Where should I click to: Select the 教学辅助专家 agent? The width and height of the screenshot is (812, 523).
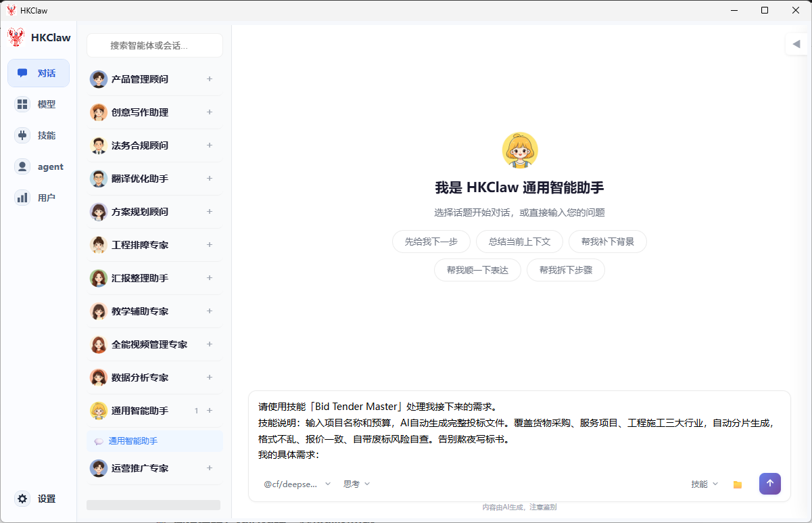point(154,311)
